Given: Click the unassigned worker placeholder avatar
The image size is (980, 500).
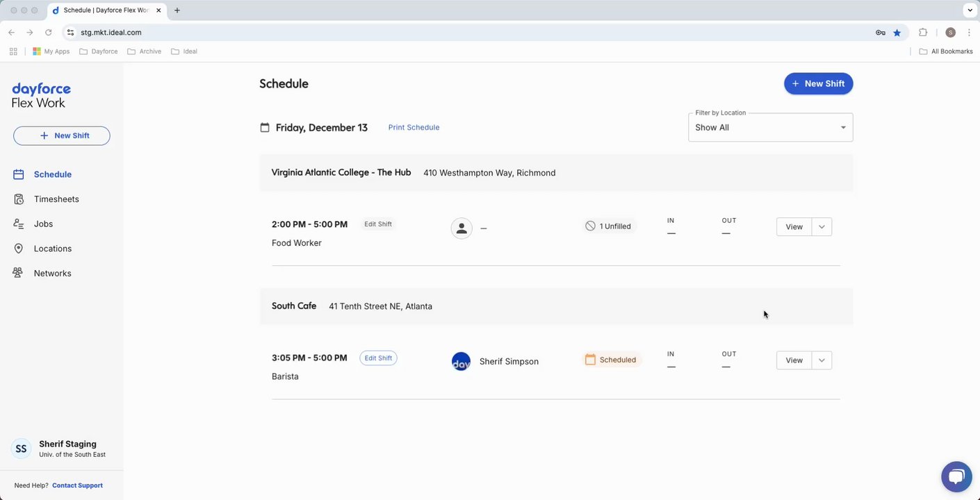Looking at the screenshot, I should pyautogui.click(x=462, y=228).
